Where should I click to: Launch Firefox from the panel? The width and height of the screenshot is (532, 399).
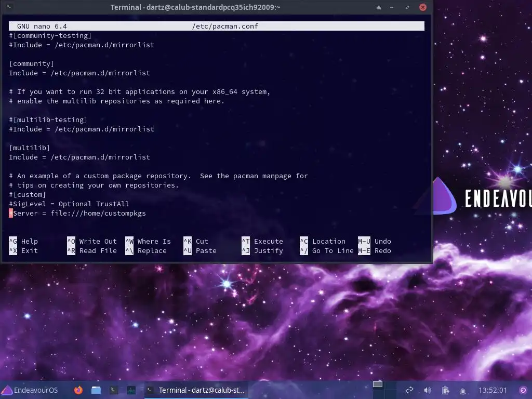click(x=78, y=390)
